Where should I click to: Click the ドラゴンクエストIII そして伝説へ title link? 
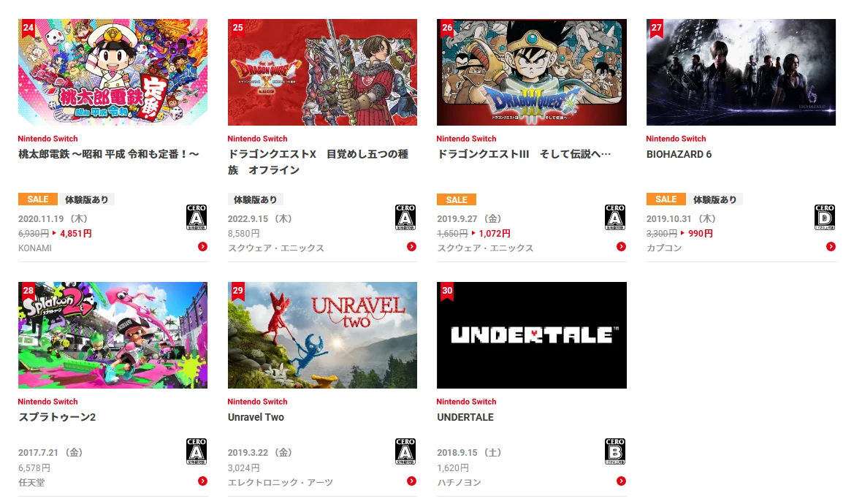524,155
